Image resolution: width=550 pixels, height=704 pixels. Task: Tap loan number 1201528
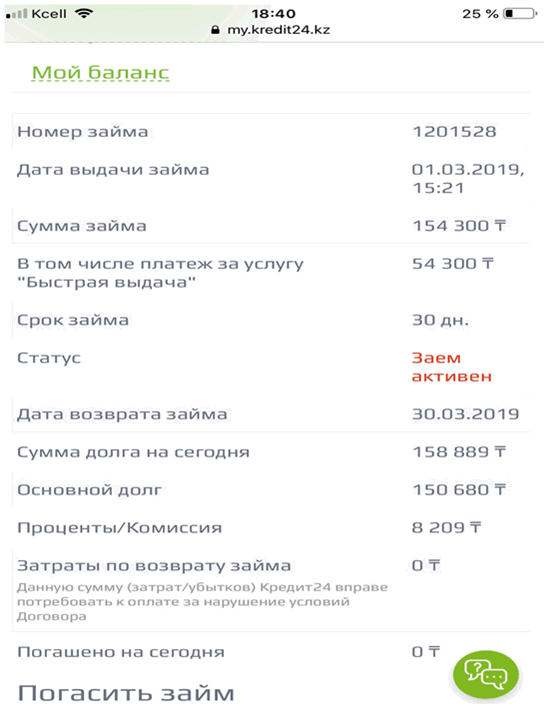pos(454,132)
